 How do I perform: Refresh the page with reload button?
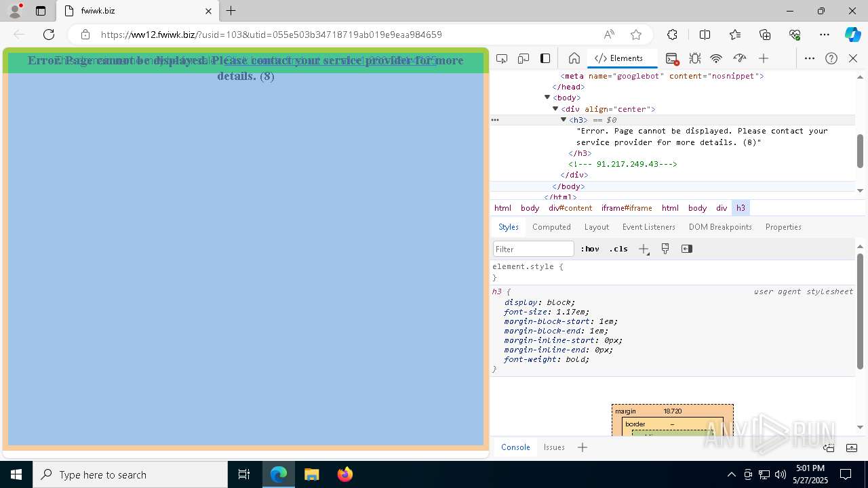click(x=49, y=35)
